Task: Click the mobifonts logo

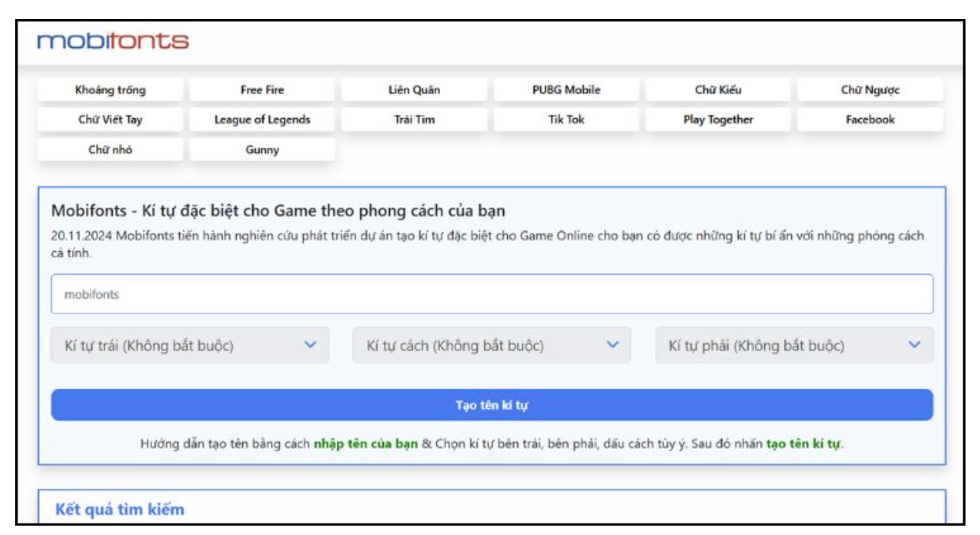Action: click(x=113, y=41)
